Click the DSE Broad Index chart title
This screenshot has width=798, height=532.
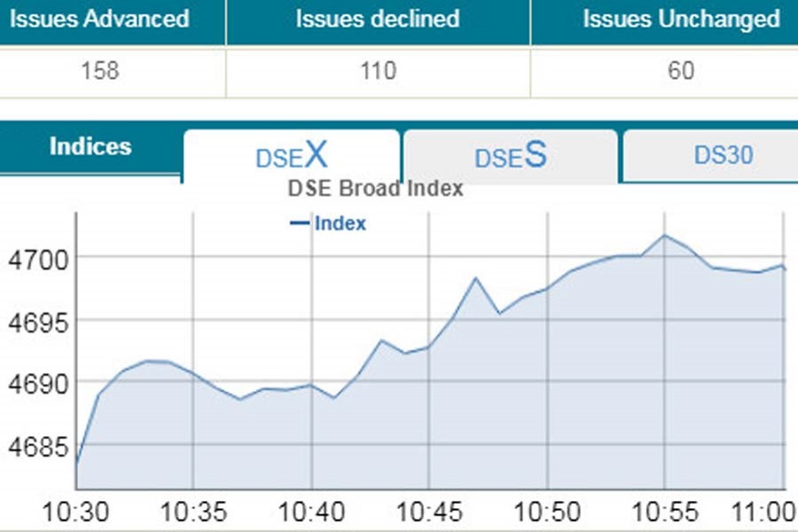click(376, 188)
